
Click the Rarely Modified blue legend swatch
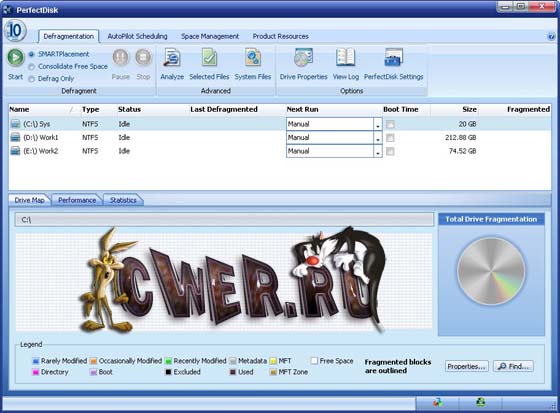pos(36,361)
